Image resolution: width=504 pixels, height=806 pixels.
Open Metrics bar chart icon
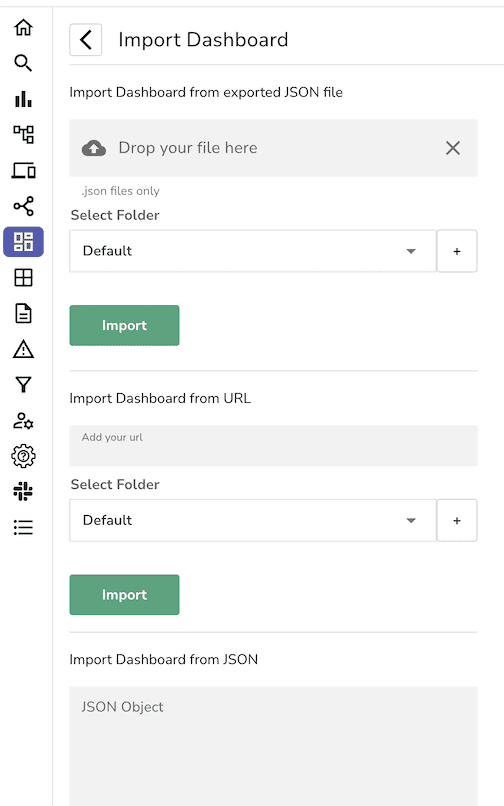[23, 99]
